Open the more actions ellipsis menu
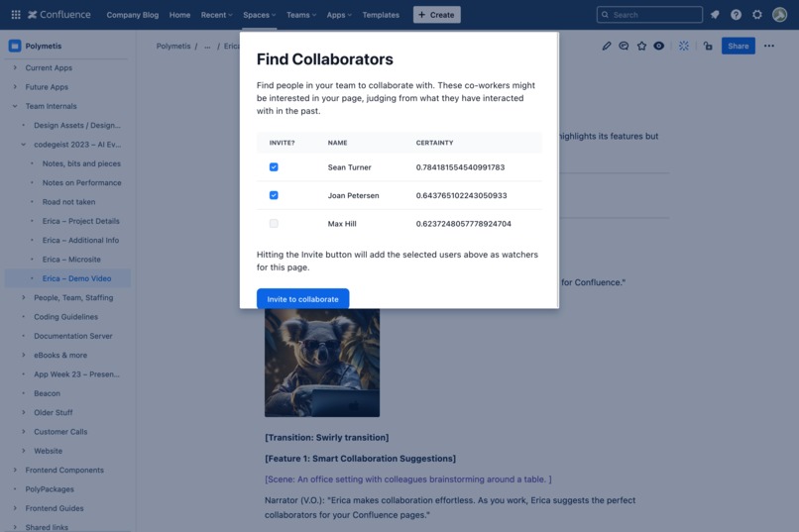 tap(769, 46)
